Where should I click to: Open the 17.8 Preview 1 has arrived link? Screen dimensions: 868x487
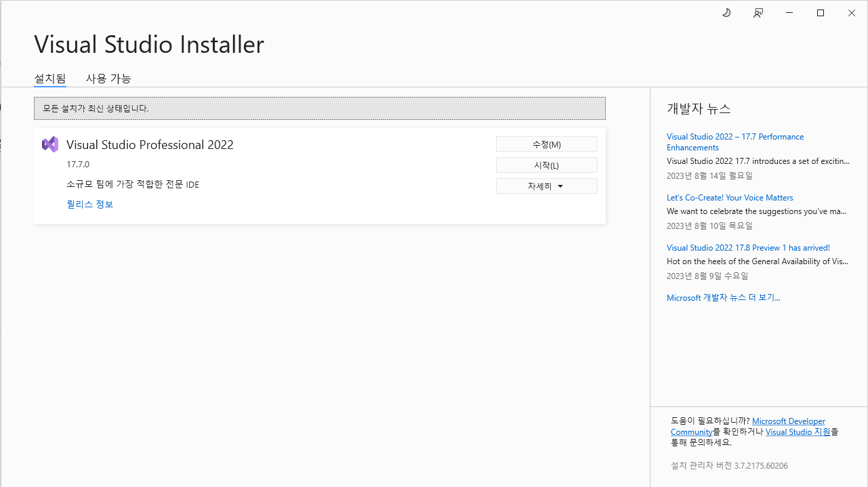pos(748,248)
